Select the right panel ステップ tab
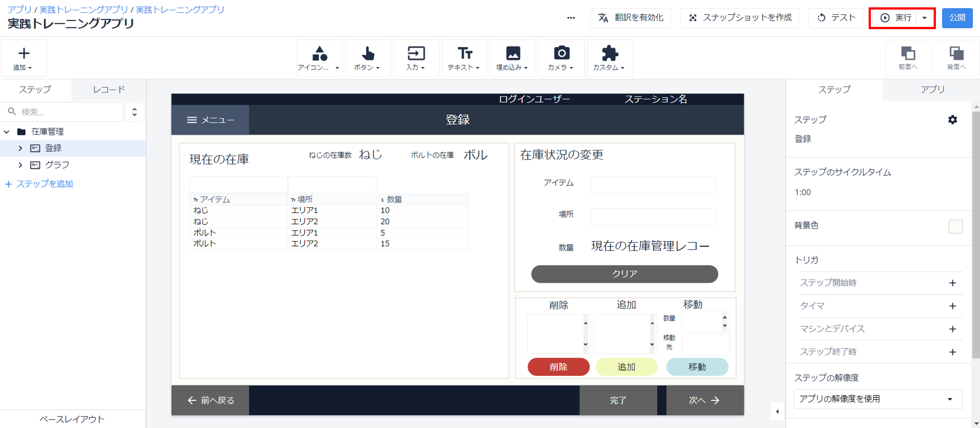Screen dimensions: 980x428 click(x=834, y=90)
